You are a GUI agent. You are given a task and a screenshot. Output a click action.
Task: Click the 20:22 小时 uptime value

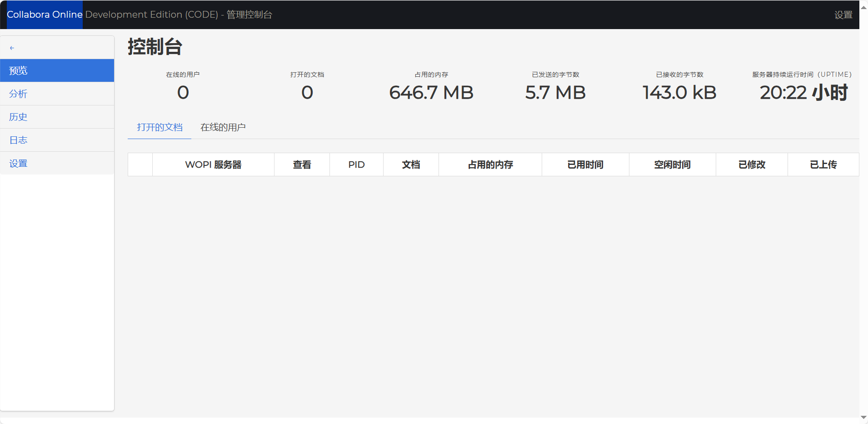click(803, 93)
